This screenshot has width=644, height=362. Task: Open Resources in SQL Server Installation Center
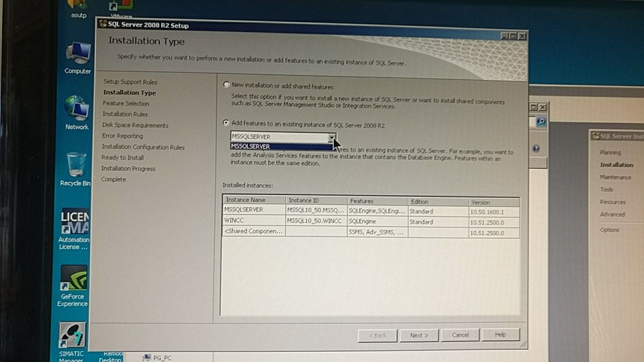click(x=613, y=202)
